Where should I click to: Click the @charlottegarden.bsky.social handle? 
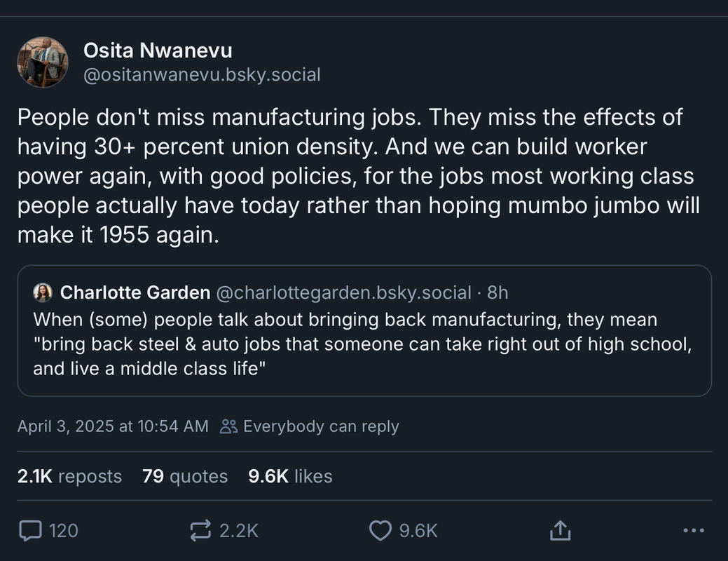344,293
